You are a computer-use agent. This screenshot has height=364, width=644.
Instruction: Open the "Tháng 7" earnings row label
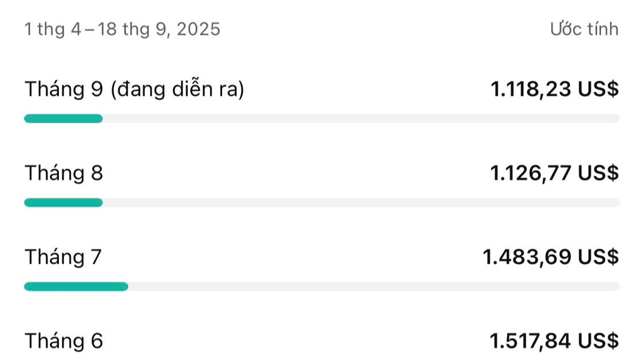tap(63, 257)
